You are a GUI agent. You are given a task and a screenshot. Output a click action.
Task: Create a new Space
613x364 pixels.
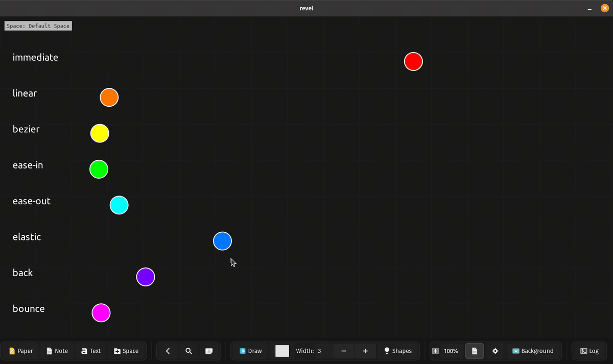(x=126, y=351)
